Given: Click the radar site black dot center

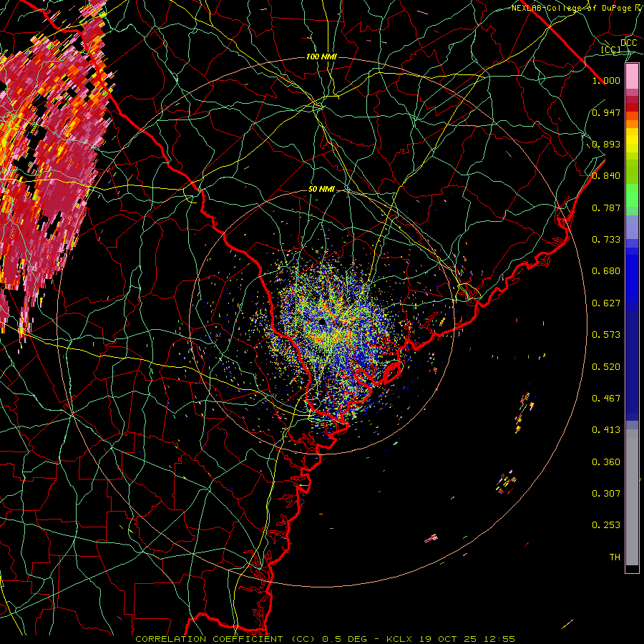Looking at the screenshot, I should tap(321, 321).
